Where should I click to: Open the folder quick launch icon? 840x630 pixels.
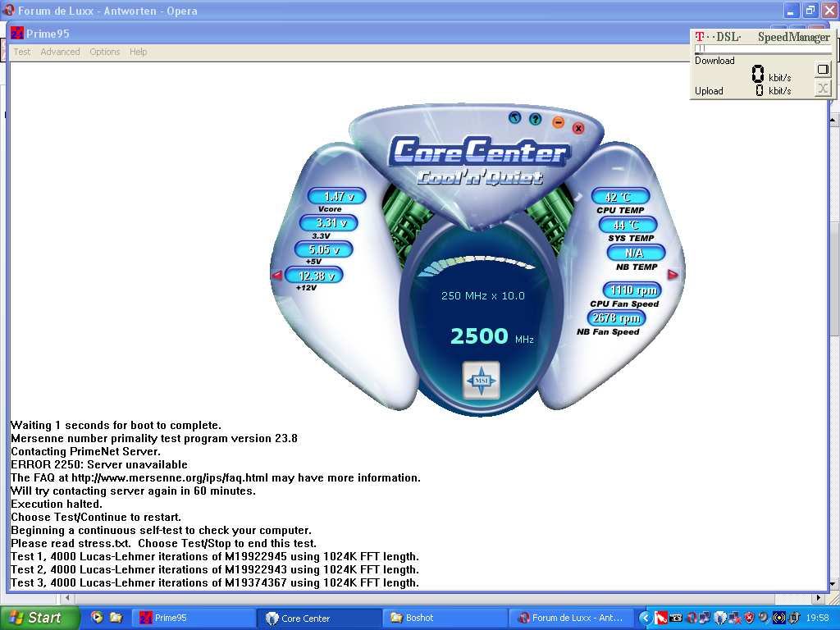tap(116, 618)
